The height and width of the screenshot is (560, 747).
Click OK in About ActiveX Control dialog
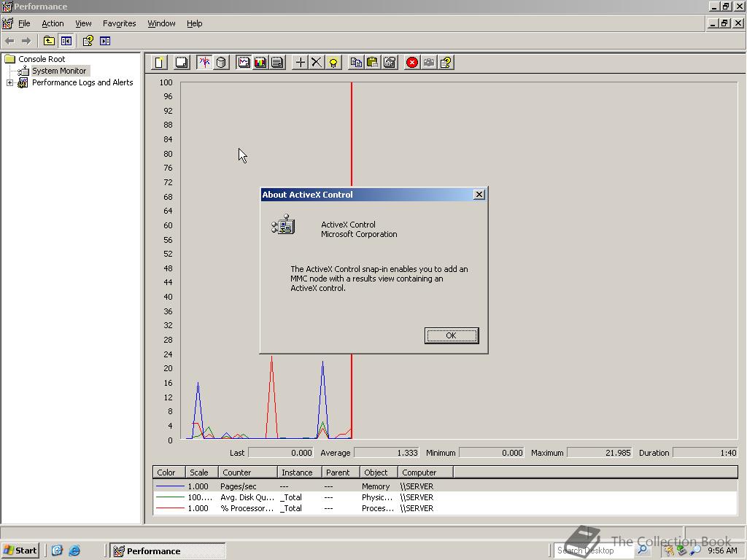click(x=451, y=335)
